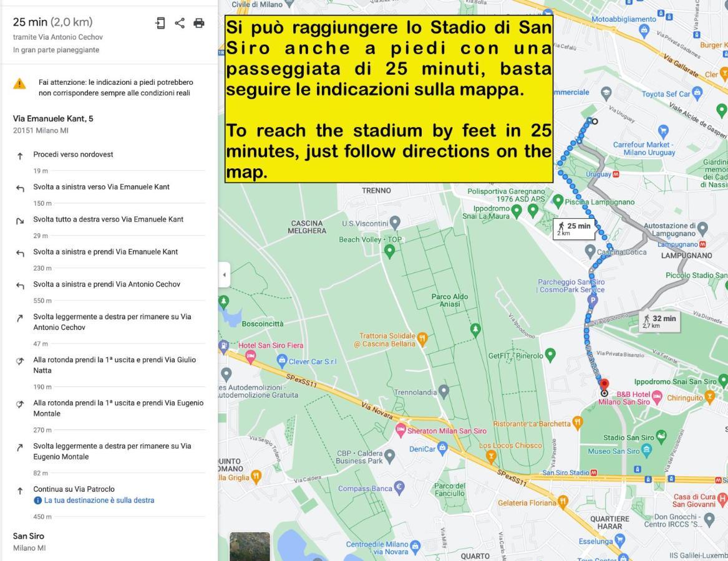This screenshot has height=561, width=728.
Task: Open the Carrefour Market shopping pin
Action: [664, 130]
